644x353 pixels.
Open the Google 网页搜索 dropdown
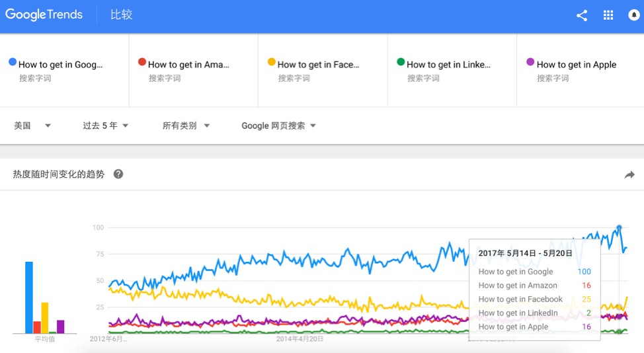click(x=278, y=126)
